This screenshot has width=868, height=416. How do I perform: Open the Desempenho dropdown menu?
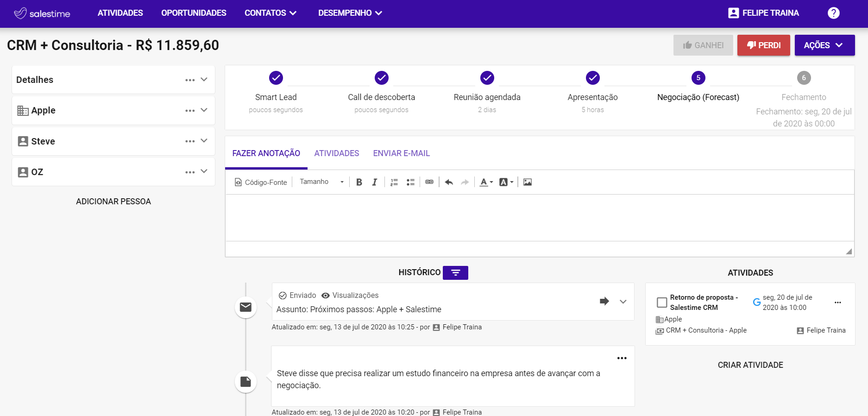[x=350, y=13]
